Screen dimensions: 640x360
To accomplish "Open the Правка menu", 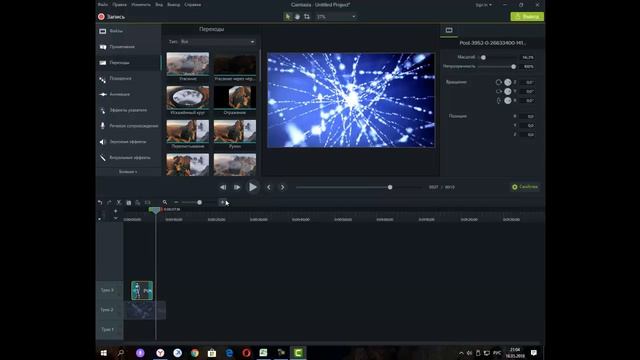I will [120, 5].
